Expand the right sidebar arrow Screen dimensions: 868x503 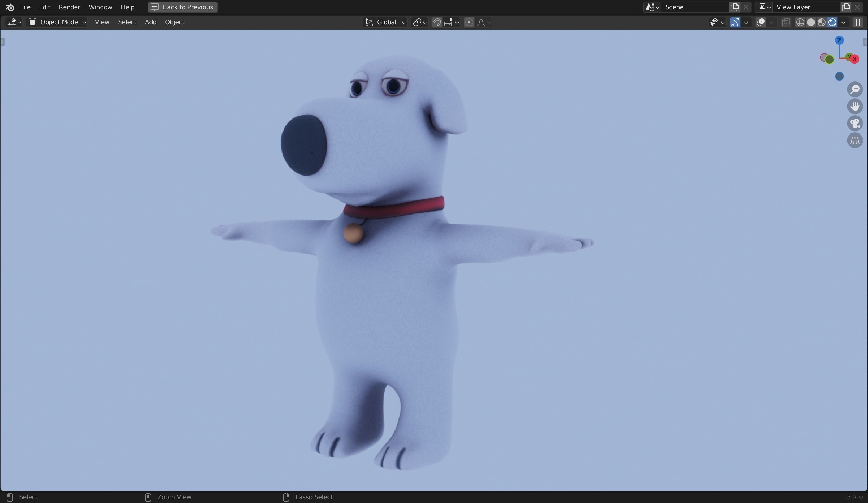pyautogui.click(x=865, y=42)
